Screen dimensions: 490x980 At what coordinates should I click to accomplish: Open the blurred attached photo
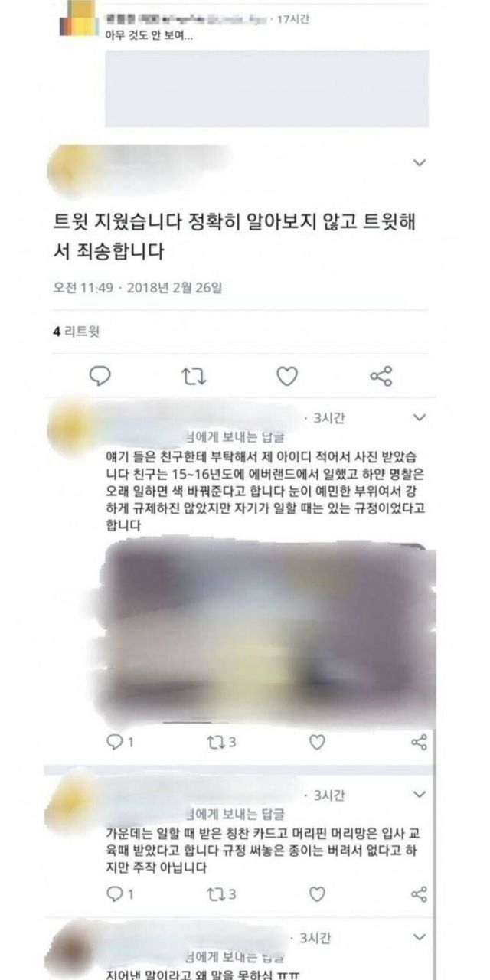point(268,635)
